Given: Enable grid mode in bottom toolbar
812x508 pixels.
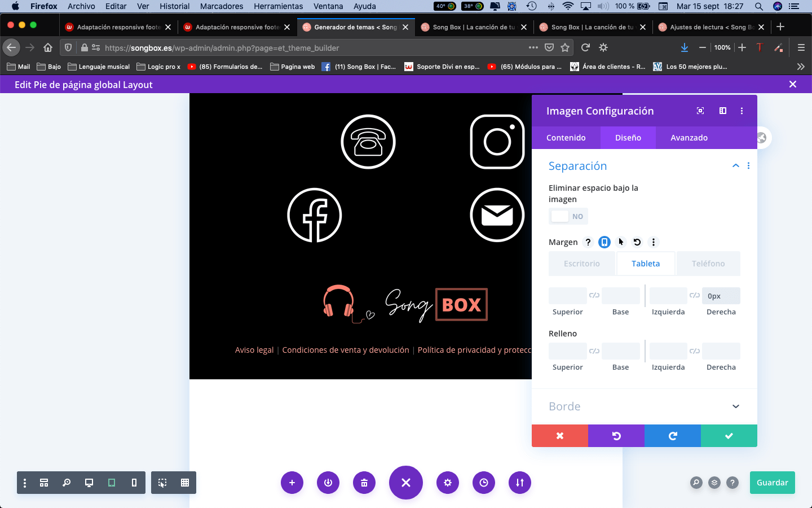Looking at the screenshot, I should (185, 483).
